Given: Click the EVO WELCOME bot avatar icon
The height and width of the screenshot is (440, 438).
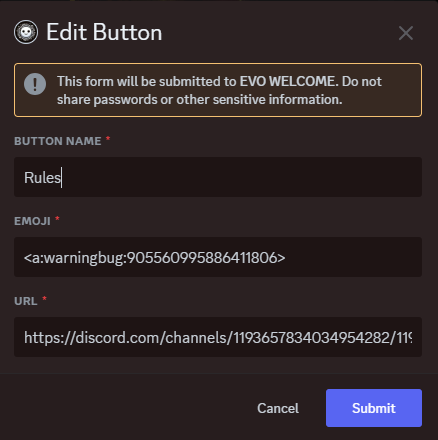Looking at the screenshot, I should pyautogui.click(x=26, y=32).
